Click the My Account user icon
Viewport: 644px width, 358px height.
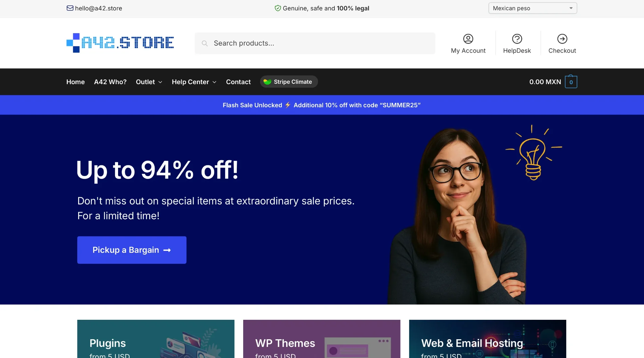pyautogui.click(x=468, y=39)
